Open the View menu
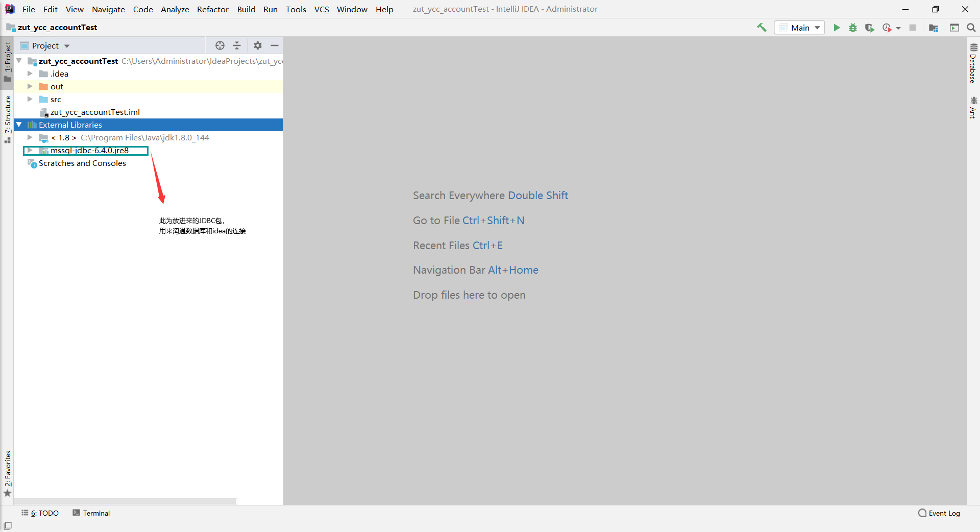 (75, 9)
